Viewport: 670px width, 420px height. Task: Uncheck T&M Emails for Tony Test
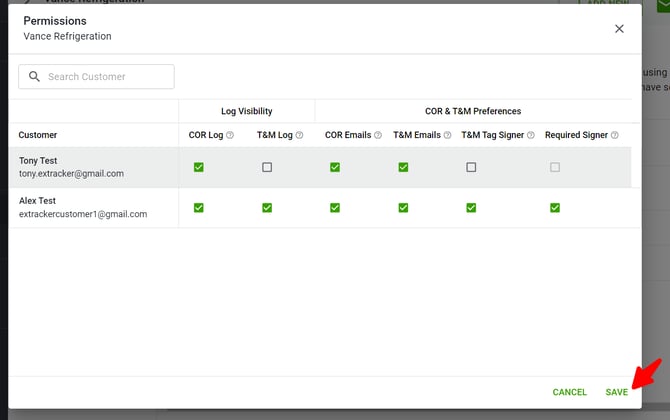[x=403, y=167]
